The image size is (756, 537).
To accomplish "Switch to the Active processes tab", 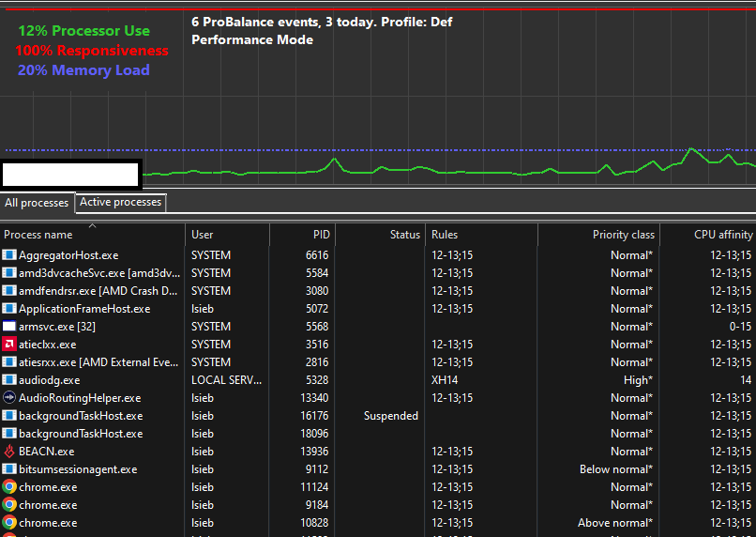I will click(121, 202).
